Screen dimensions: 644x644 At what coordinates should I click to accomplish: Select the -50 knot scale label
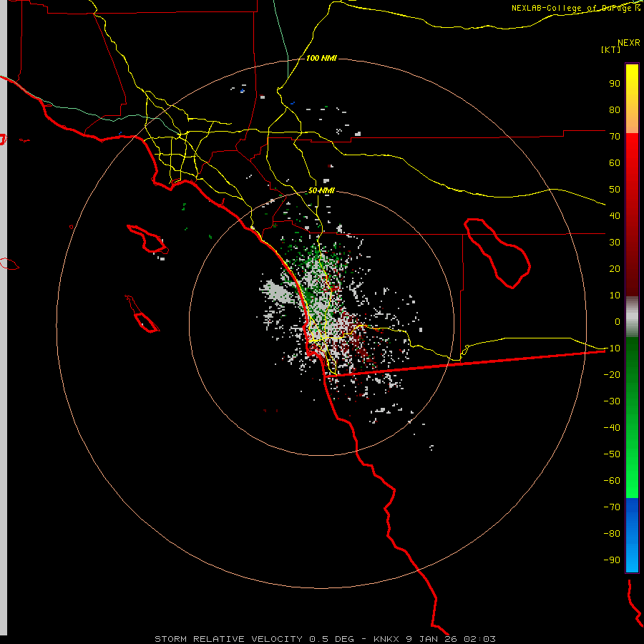tap(612, 454)
